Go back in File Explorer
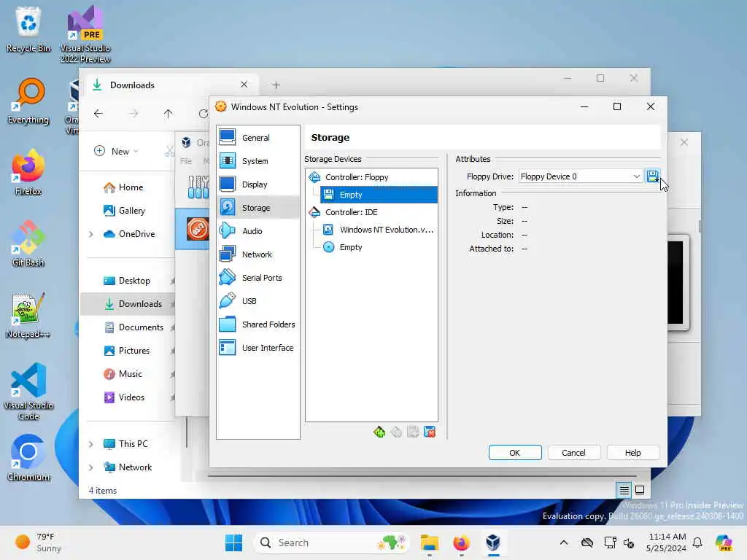 (98, 114)
